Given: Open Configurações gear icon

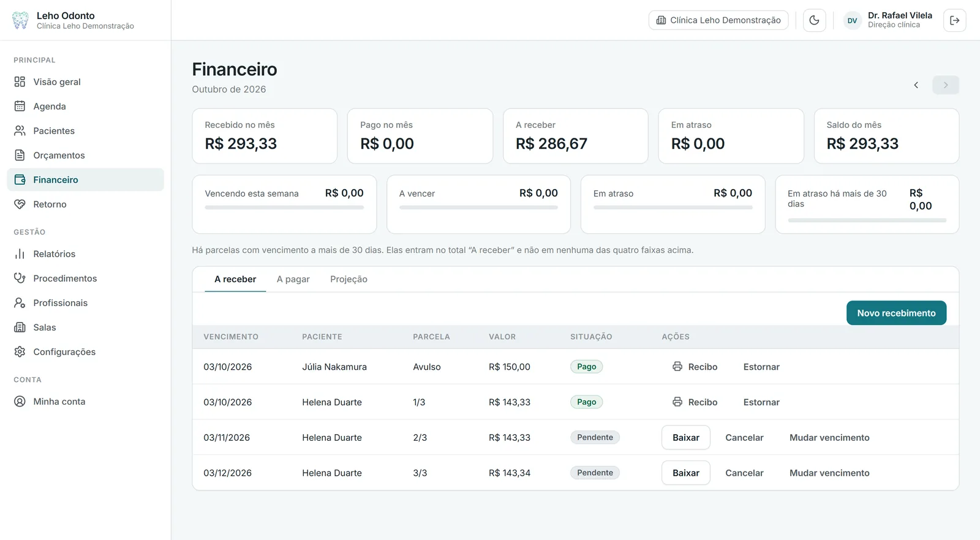Looking at the screenshot, I should coord(20,351).
